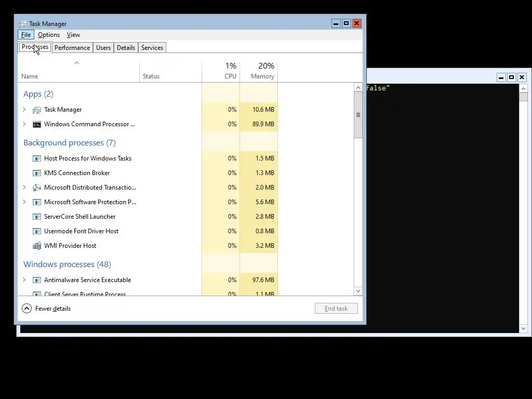Click the console window scrollbar thumb

[x=524, y=97]
